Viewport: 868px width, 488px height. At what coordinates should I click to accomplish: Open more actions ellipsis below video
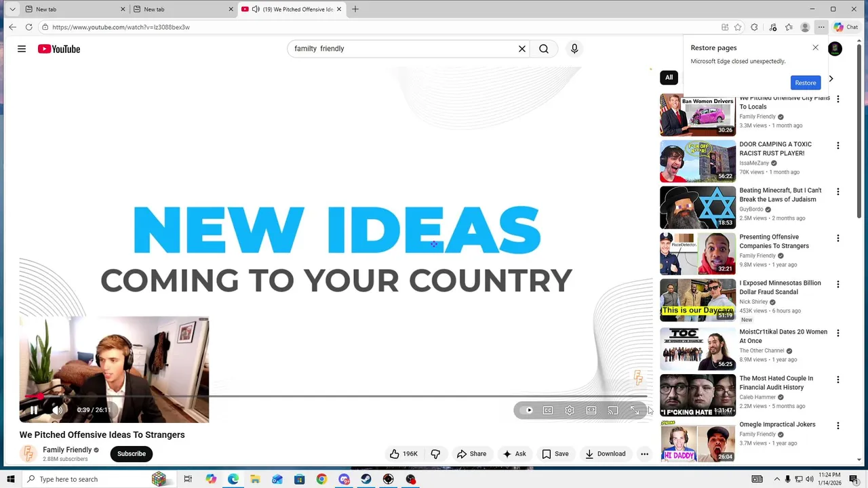(x=645, y=454)
